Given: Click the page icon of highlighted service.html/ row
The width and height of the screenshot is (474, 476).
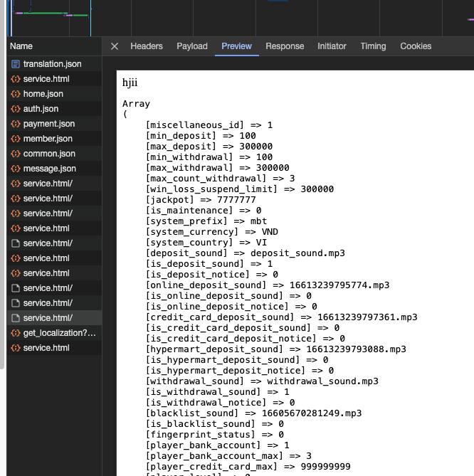Looking at the screenshot, I should pyautogui.click(x=16, y=318).
